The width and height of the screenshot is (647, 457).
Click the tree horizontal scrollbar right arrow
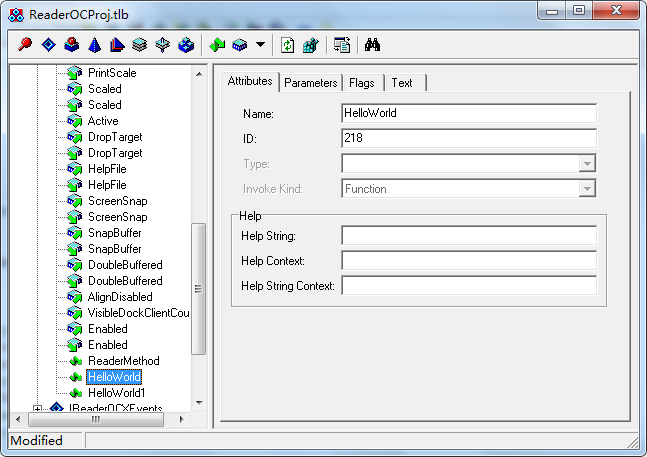click(x=182, y=419)
